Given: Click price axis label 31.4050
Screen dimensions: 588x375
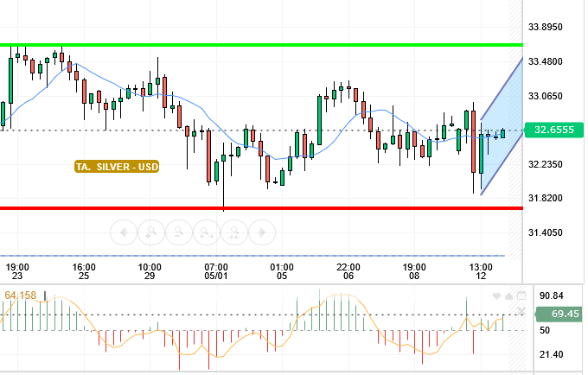Looking at the screenshot, I should pyautogui.click(x=546, y=232).
